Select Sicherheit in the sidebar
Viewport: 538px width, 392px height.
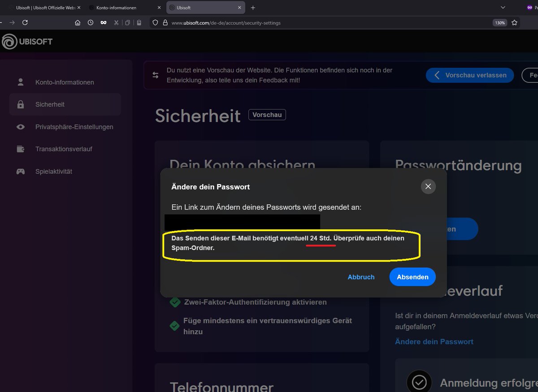(65, 104)
